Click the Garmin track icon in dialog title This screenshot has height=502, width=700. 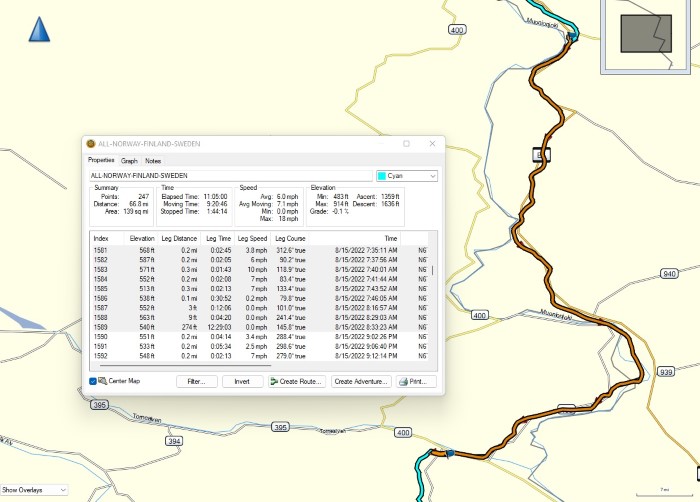[x=91, y=144]
